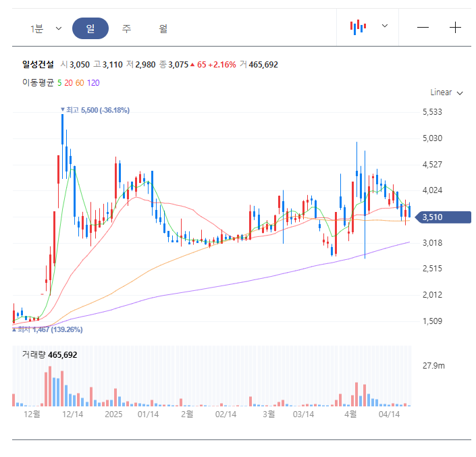Viewport: 476px width, 457px height.
Task: Zoom out with the minus icon
Action: [x=423, y=28]
